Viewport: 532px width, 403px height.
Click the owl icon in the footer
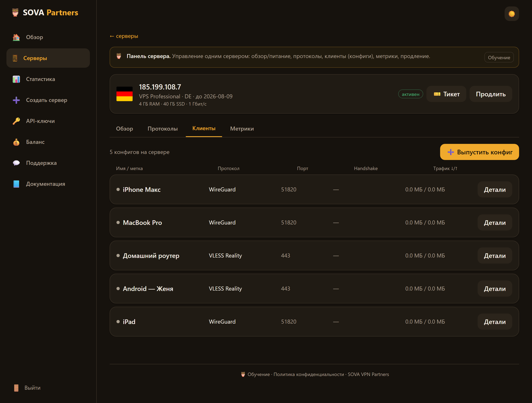click(x=243, y=374)
